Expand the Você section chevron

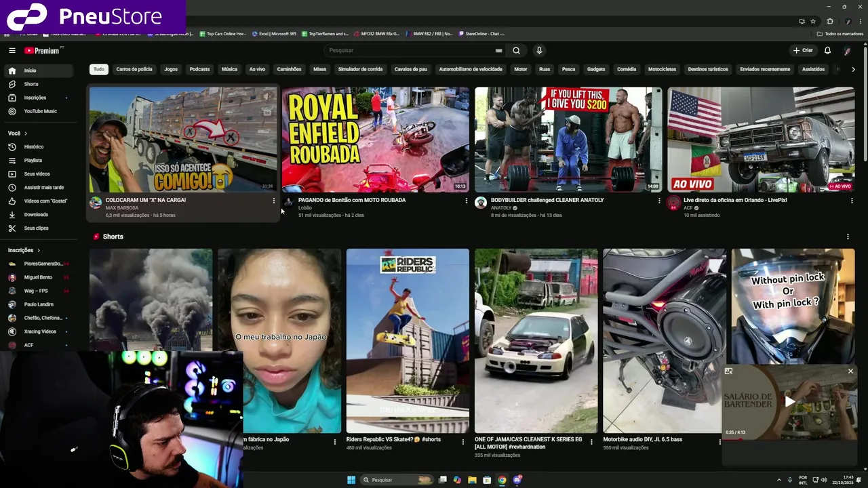pyautogui.click(x=26, y=134)
